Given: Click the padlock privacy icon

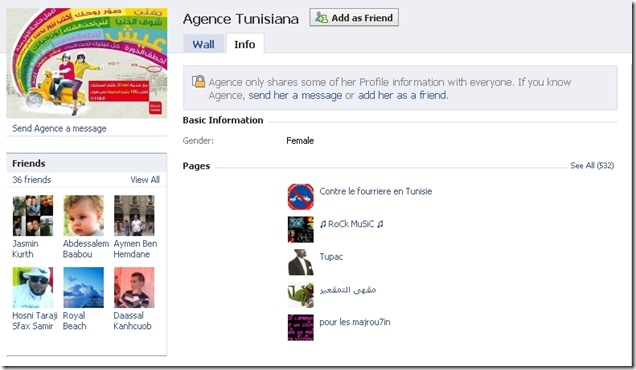Looking at the screenshot, I should point(198,81).
